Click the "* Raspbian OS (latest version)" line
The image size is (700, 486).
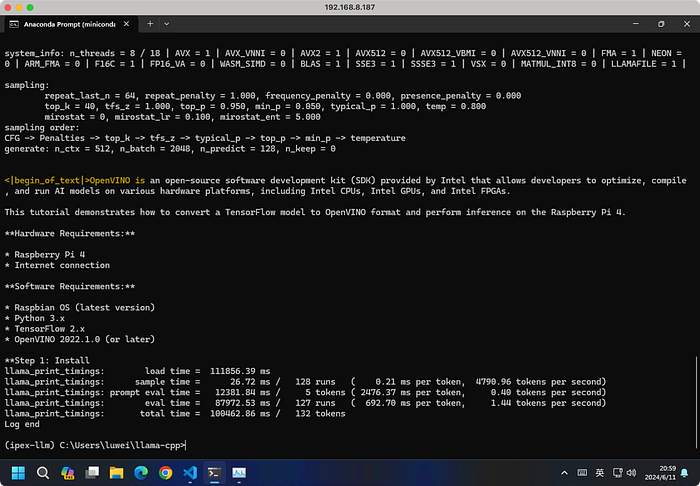[80, 307]
